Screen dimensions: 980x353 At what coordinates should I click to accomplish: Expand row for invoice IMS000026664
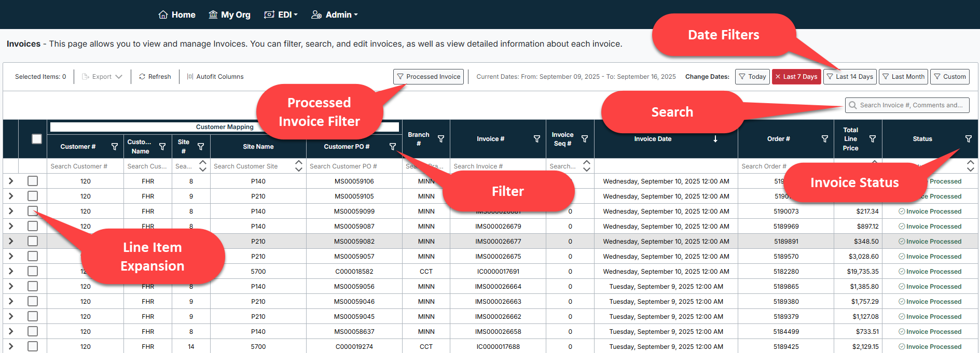point(11,286)
